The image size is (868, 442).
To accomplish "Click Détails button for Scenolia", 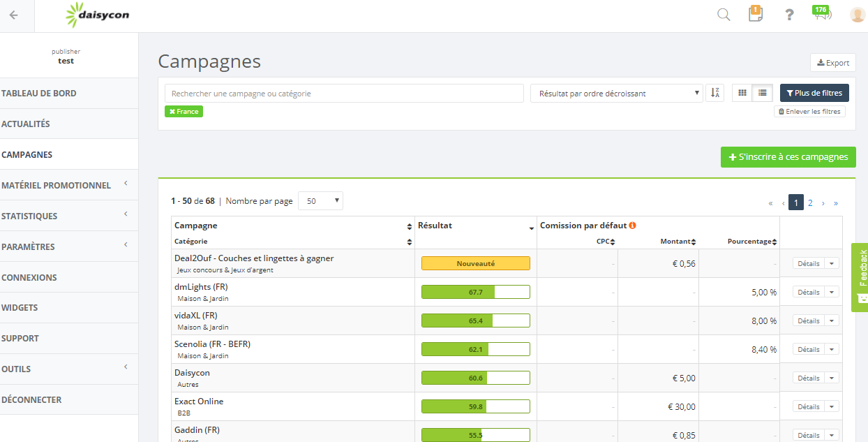I will (x=809, y=349).
